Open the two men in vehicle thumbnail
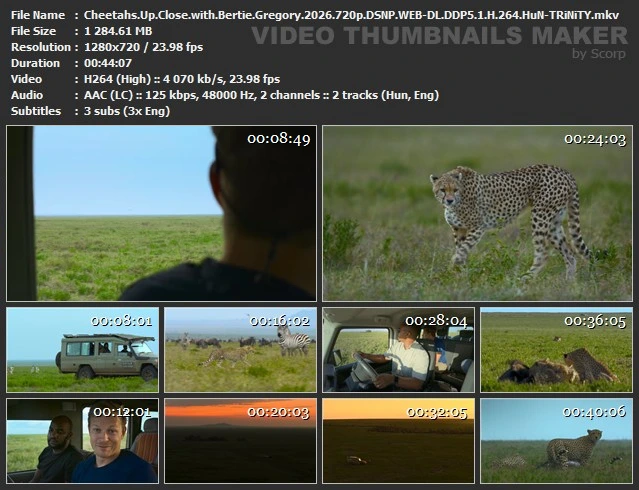 tap(82, 441)
